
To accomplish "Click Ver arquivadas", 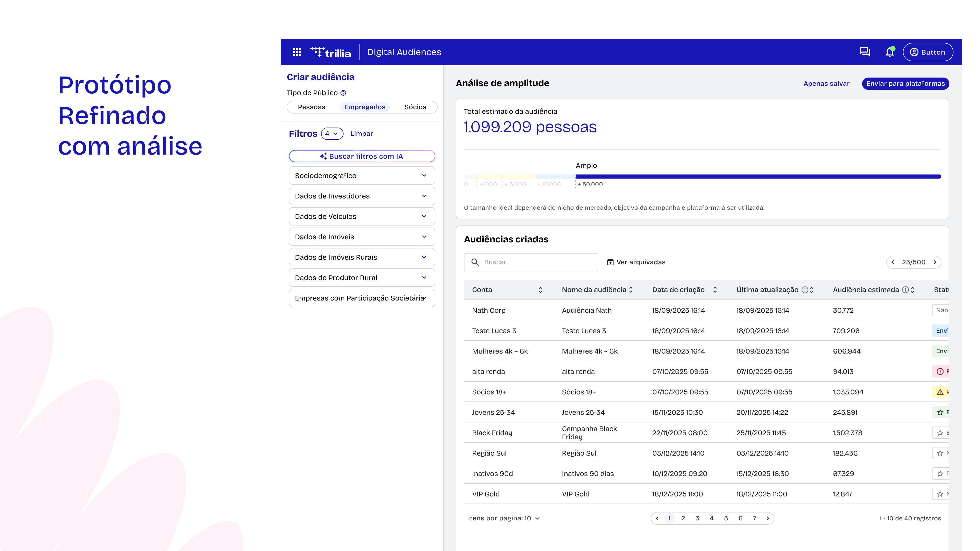I will point(636,262).
